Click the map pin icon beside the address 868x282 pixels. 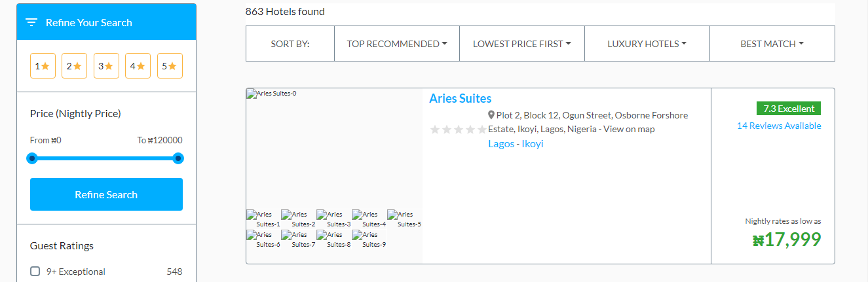click(x=491, y=115)
